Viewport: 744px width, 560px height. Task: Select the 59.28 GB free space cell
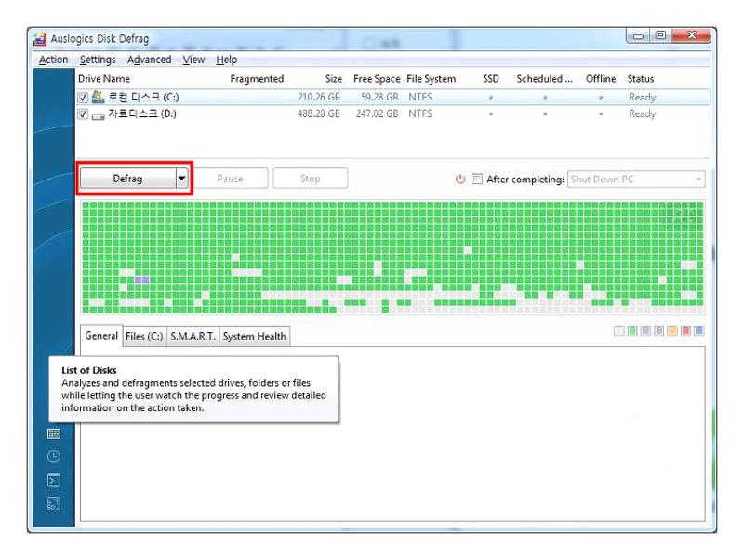(x=379, y=97)
